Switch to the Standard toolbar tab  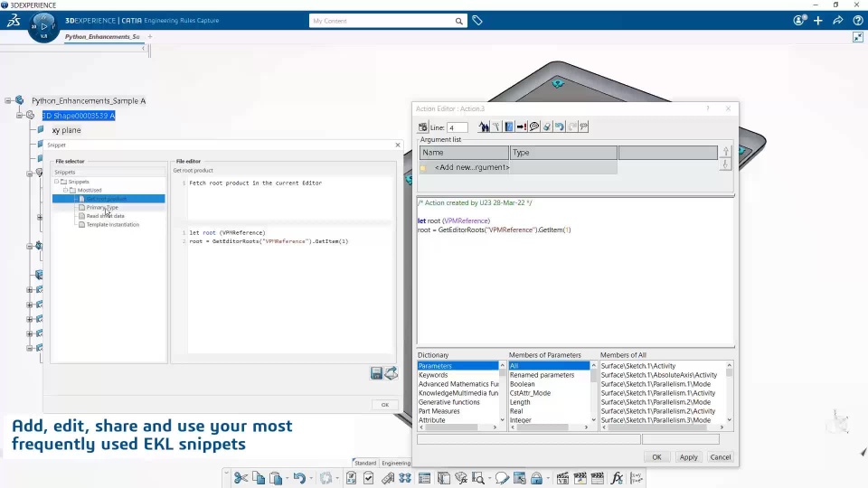(x=365, y=463)
